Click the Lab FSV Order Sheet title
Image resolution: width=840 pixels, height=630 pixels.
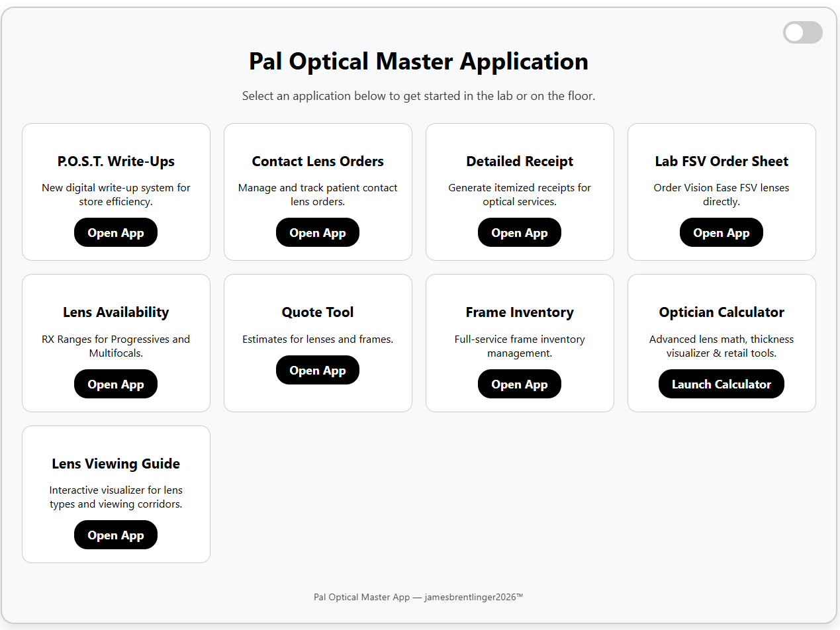(722, 161)
